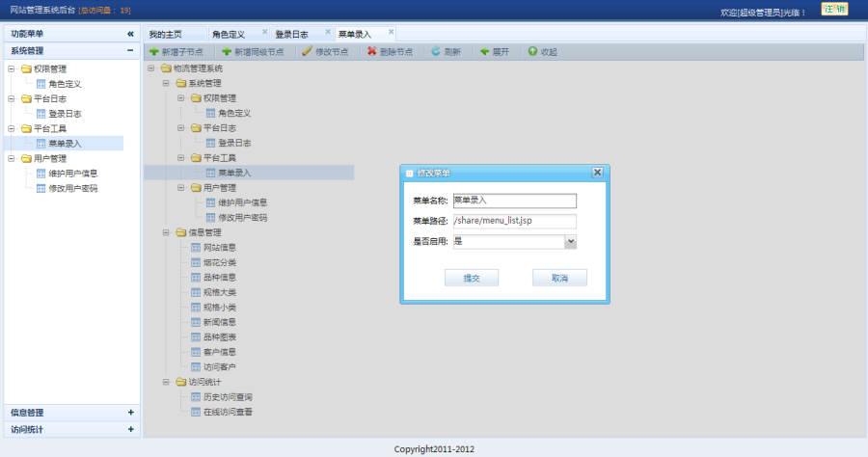
Task: Click the 注销 logout button at top right
Action: click(x=835, y=9)
